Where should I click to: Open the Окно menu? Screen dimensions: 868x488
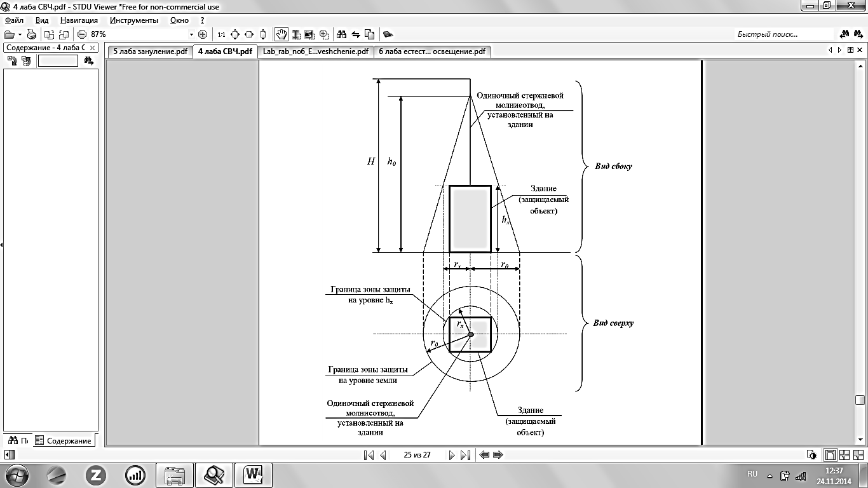point(179,20)
